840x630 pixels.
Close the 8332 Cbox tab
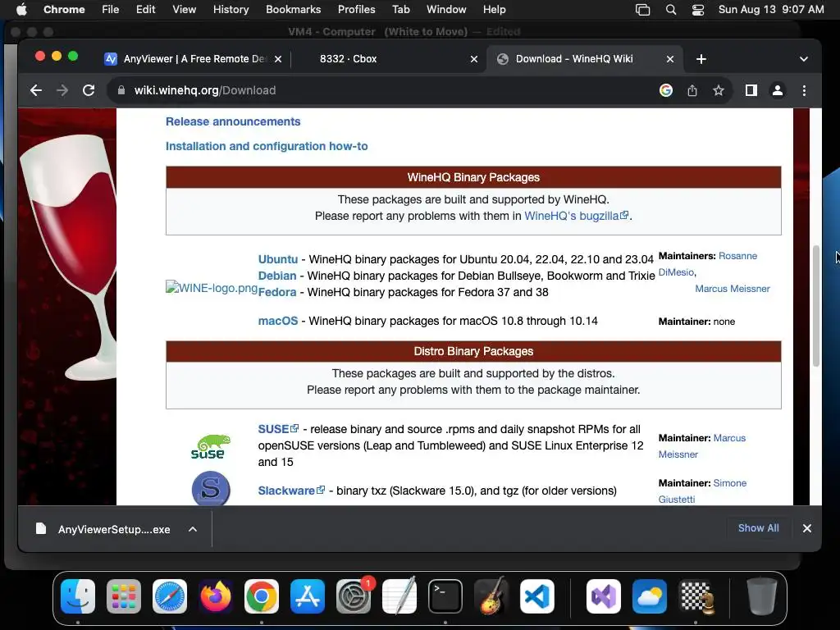pyautogui.click(x=474, y=59)
